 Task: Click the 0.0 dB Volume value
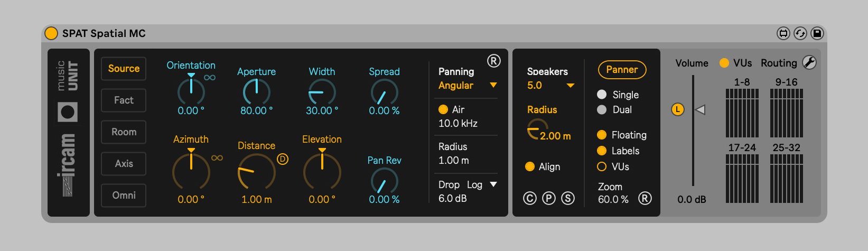coord(692,200)
